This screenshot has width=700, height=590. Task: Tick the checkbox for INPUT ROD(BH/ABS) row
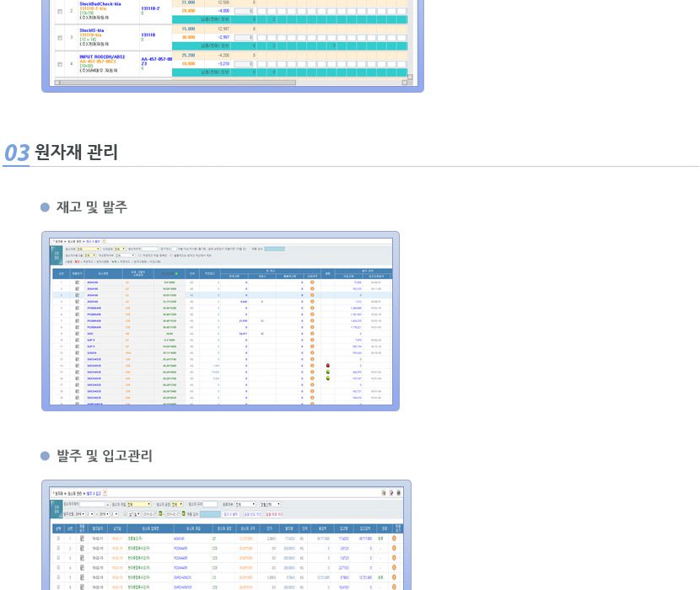pyautogui.click(x=60, y=64)
